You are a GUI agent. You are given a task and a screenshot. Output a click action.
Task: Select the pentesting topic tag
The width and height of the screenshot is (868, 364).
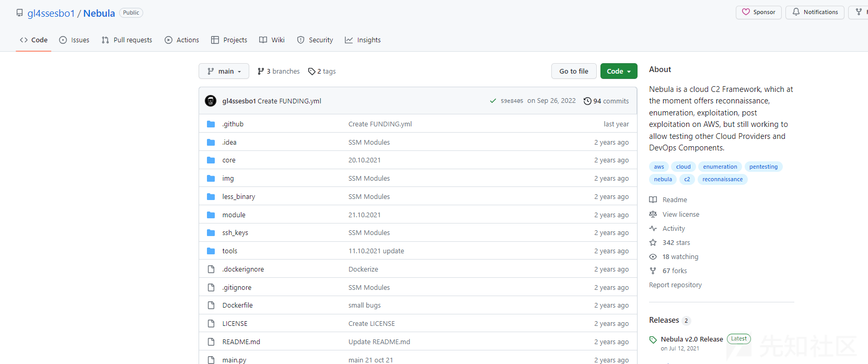[x=763, y=167]
